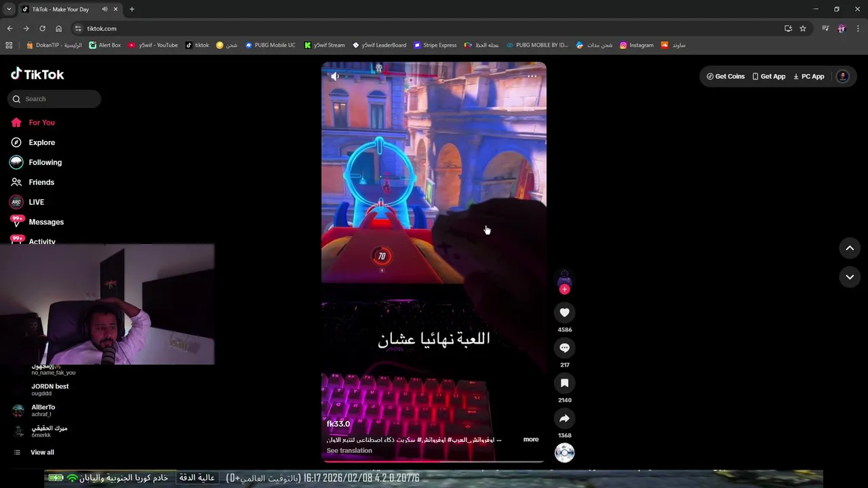This screenshot has height=488, width=868.
Task: Open the spinning sound disc icon
Action: pos(564,453)
